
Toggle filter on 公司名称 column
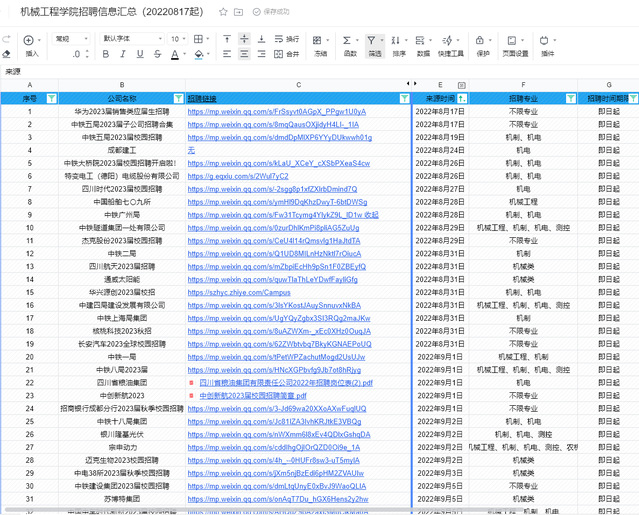[x=176, y=99]
